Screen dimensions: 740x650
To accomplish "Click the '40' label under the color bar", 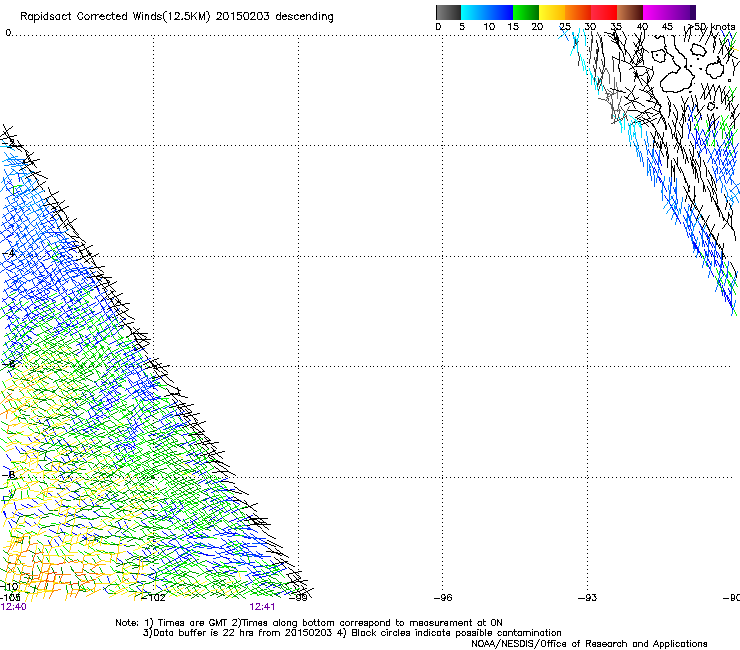I will tap(642, 27).
